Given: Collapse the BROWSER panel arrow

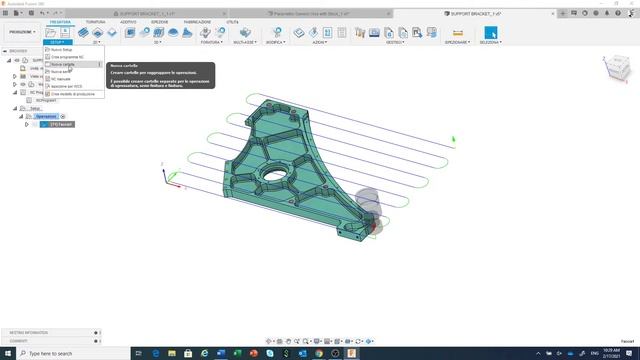Looking at the screenshot, I should 4,51.
